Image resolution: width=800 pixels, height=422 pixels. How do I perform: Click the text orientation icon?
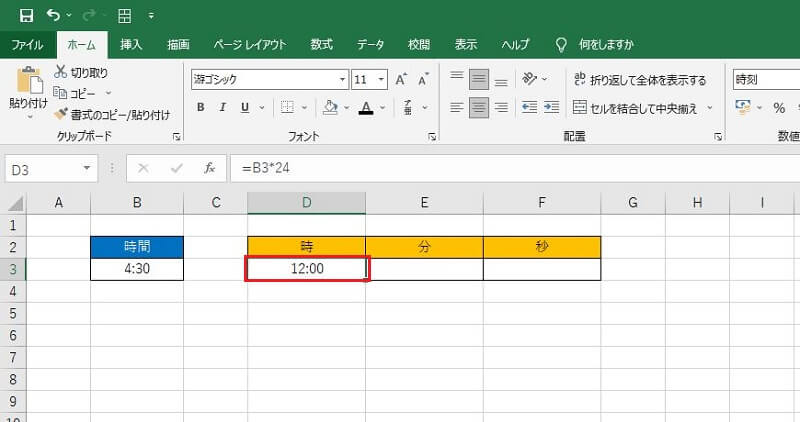[x=530, y=79]
